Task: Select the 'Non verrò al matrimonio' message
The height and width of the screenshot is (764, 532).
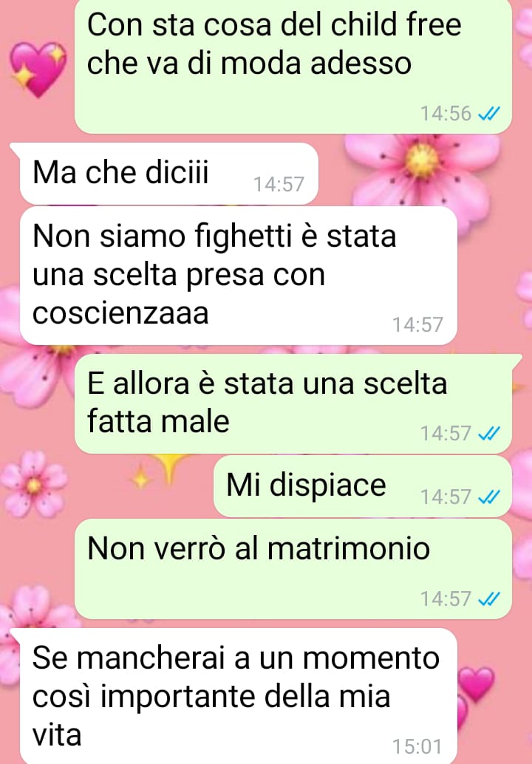Action: pos(293,569)
